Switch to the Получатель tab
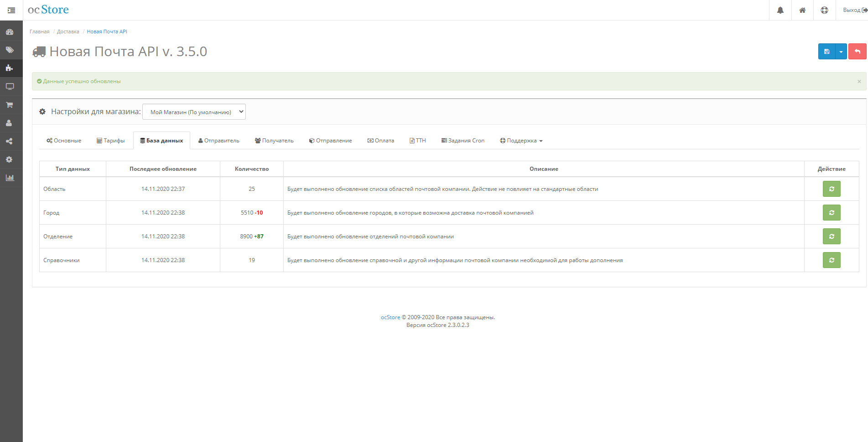 point(274,141)
